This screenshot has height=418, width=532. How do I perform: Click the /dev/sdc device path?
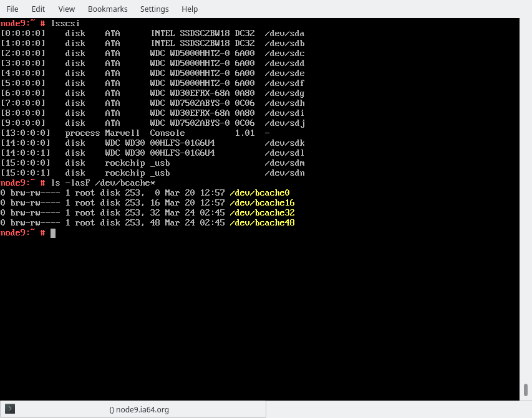tap(284, 53)
